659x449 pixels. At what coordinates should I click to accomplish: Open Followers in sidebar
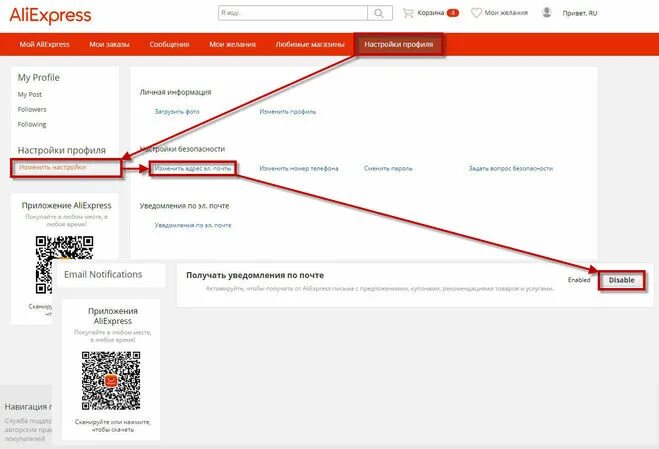click(32, 109)
